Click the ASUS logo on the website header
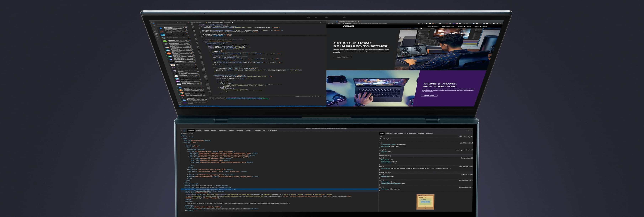The image size is (644, 217). point(348,26)
